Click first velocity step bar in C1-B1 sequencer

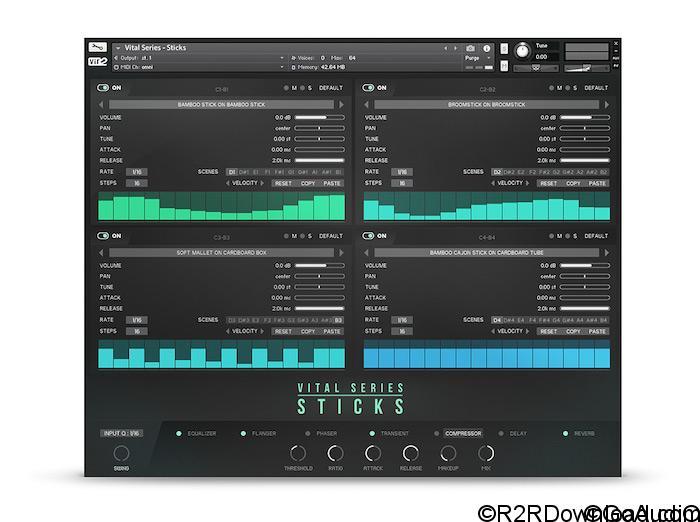tap(106, 210)
